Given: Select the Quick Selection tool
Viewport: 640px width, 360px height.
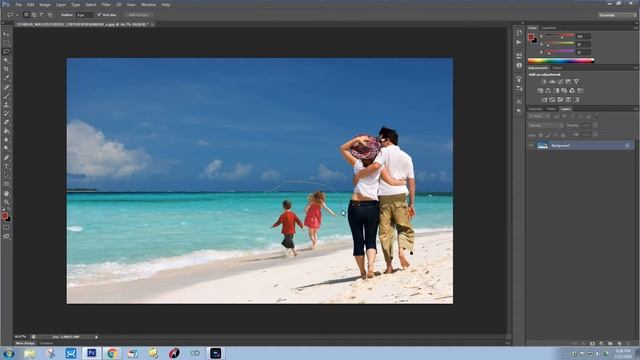Looking at the screenshot, I should click(6, 60).
